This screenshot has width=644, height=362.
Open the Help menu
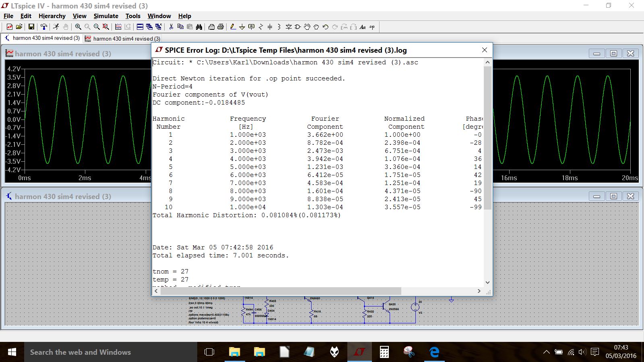pos(185,16)
